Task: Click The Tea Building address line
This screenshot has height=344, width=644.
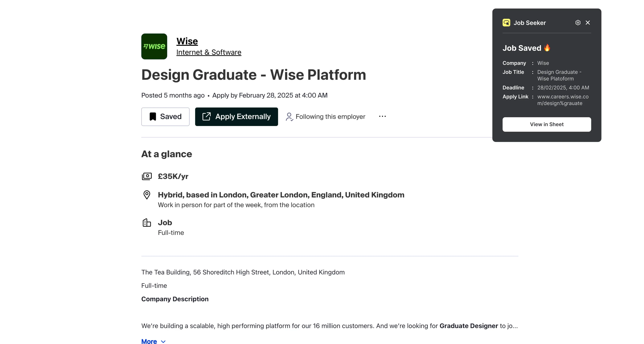Action: 243,272
